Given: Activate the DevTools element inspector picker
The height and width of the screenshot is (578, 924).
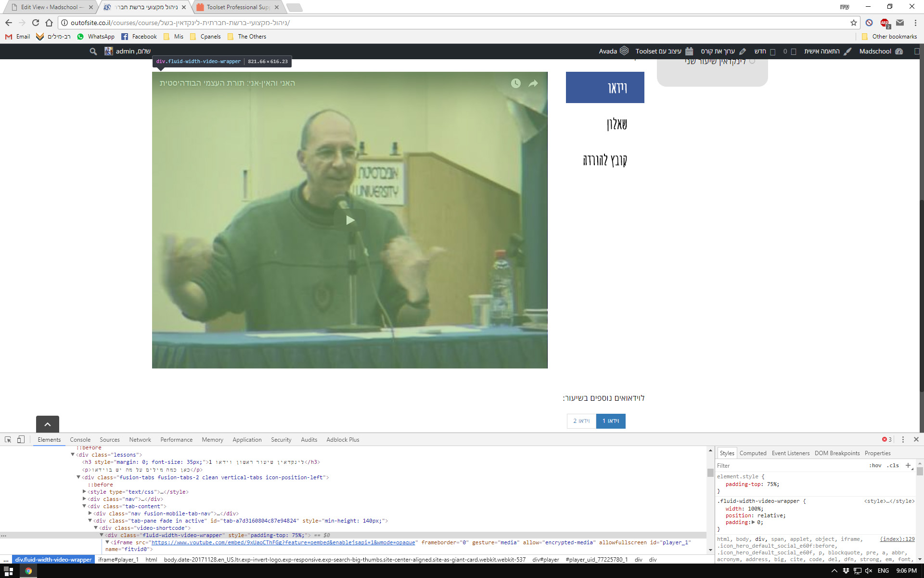Looking at the screenshot, I should pyautogui.click(x=8, y=439).
